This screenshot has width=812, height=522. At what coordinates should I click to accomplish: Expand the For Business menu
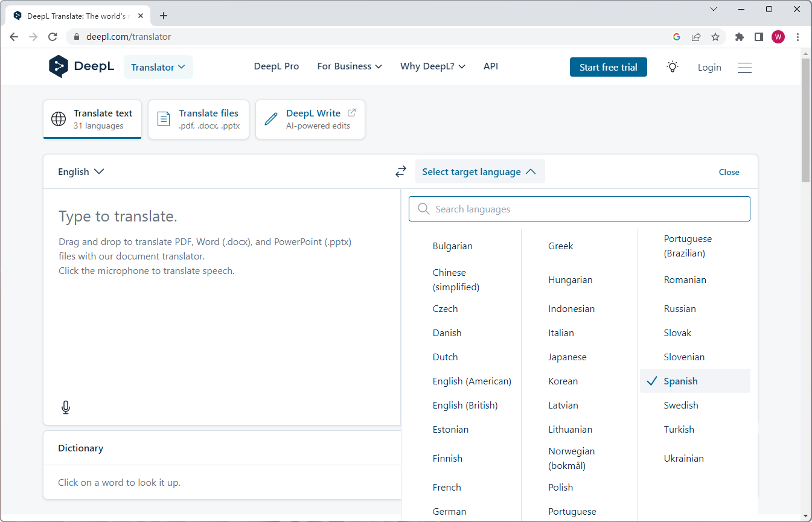pos(350,66)
